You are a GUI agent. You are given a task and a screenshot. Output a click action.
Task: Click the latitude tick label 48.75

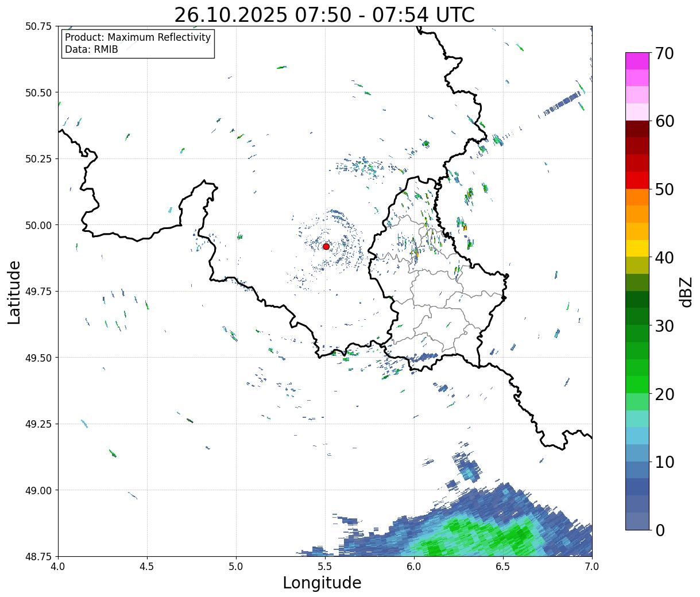click(38, 556)
